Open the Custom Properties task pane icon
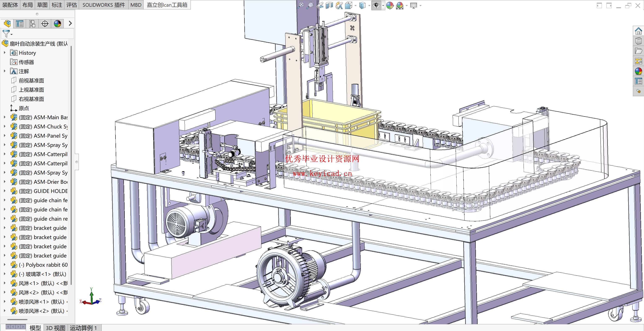This screenshot has width=644, height=331. 638,81
